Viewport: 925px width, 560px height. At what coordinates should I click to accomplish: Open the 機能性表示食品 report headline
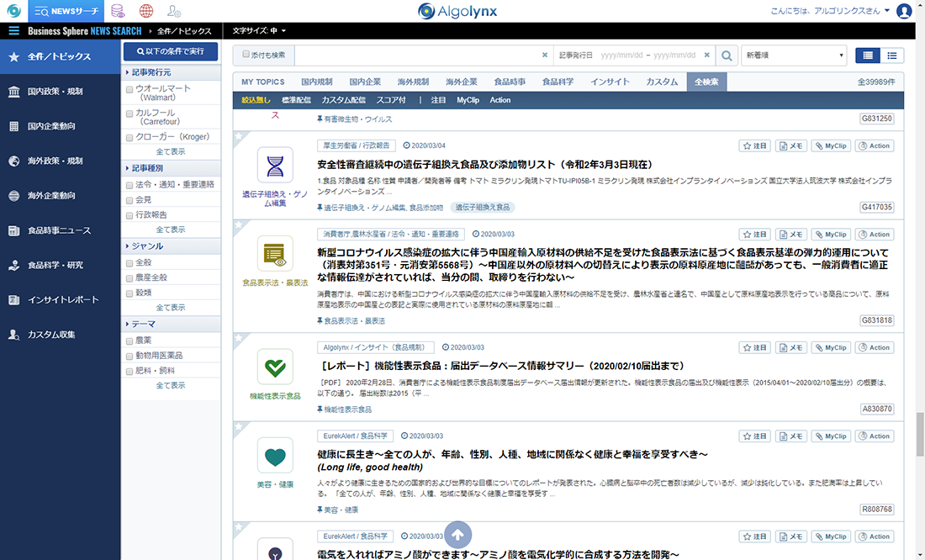[x=502, y=367]
